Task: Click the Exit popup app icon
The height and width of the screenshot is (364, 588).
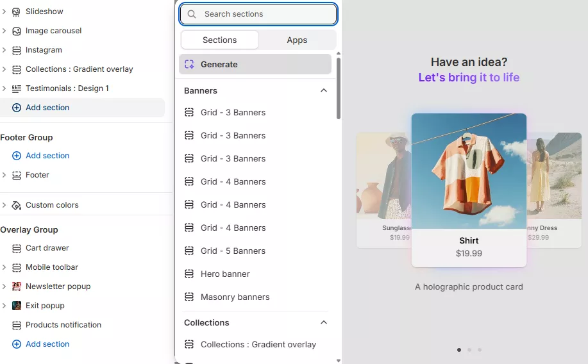Action: pyautogui.click(x=17, y=306)
